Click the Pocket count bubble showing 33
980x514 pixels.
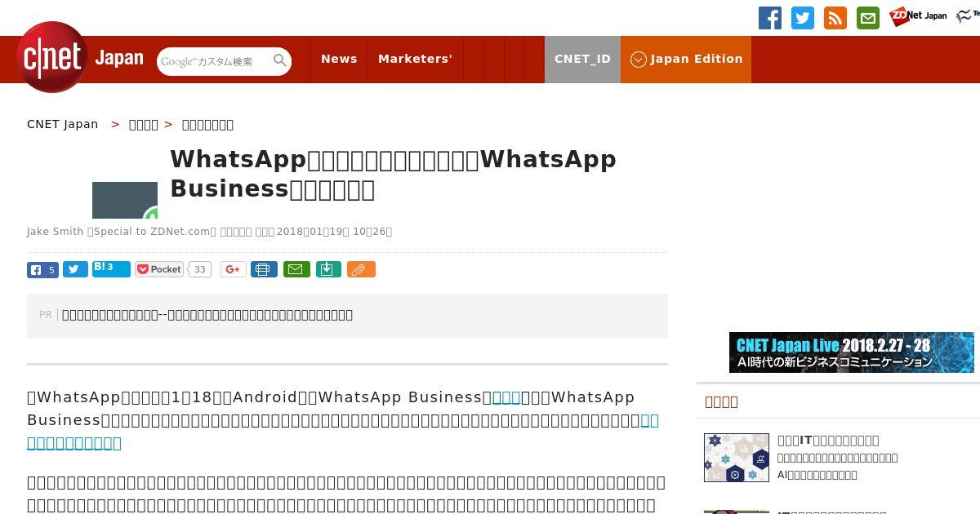200,269
